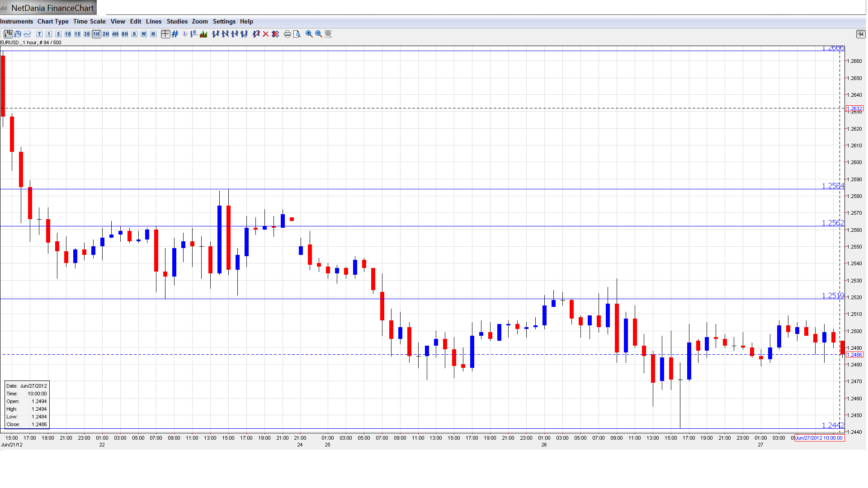Reset chart zoom icon
The image size is (868, 488).
coord(328,34)
